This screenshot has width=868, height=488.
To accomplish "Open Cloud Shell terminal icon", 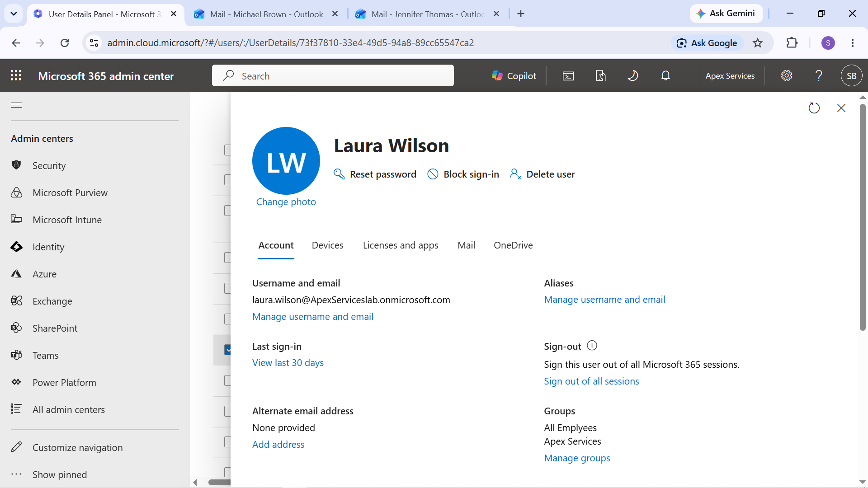I will pos(568,76).
